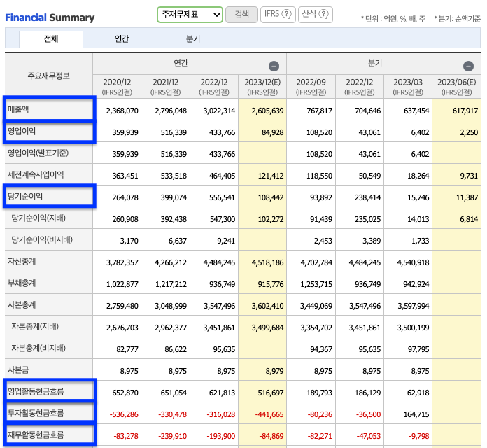Click the 2023/06(E) column header
Viewport: 487px width, 448px height.
(x=456, y=87)
